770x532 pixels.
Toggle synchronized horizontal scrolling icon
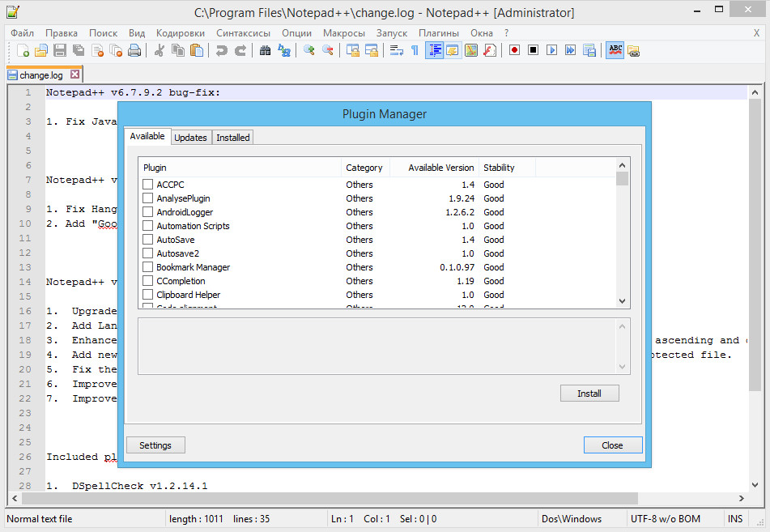click(x=372, y=50)
